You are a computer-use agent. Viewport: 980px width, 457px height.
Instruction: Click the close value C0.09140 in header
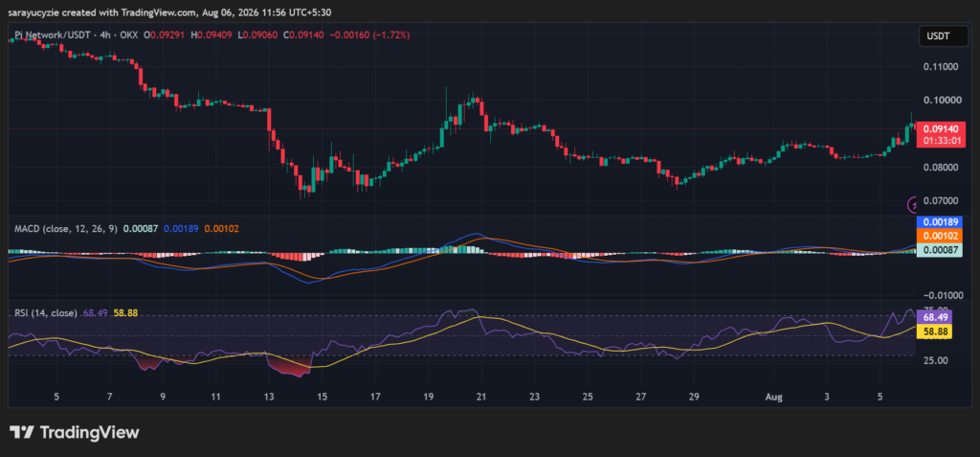[303, 35]
